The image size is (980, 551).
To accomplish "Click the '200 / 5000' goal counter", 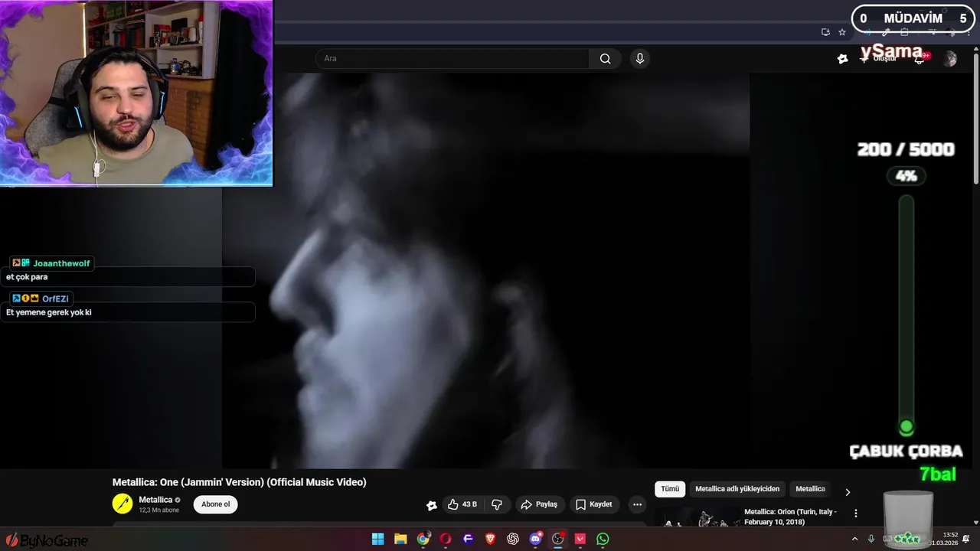I will pyautogui.click(x=906, y=149).
